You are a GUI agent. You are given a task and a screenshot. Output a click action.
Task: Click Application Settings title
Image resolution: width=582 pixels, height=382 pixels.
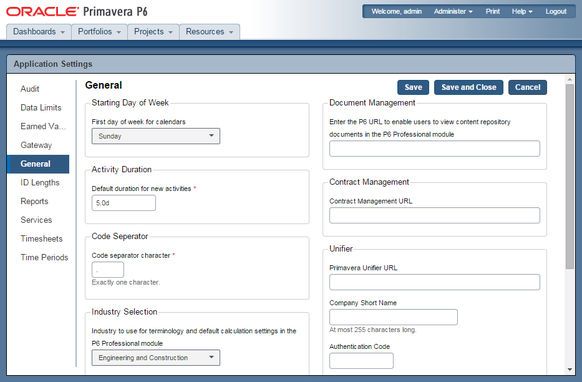pos(53,64)
